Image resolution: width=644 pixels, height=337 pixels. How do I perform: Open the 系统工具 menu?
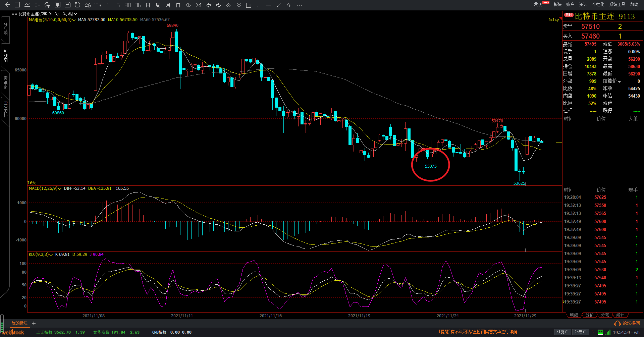(x=617, y=4)
